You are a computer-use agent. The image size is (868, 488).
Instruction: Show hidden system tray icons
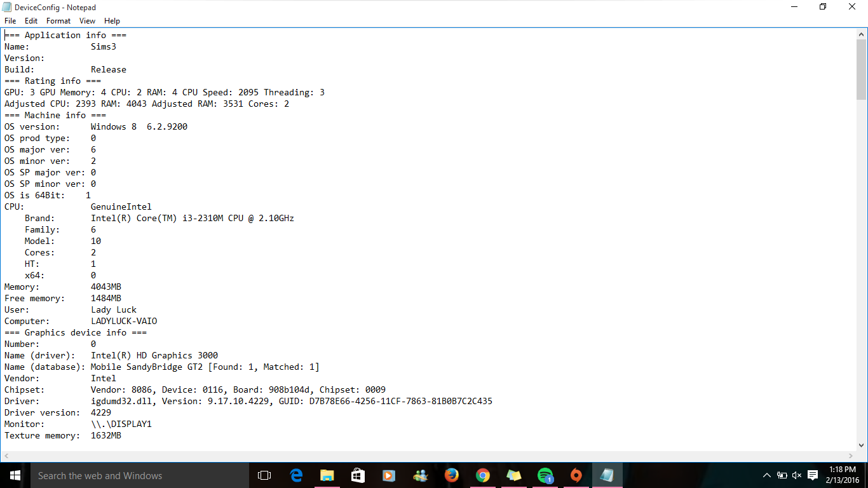[x=767, y=475]
